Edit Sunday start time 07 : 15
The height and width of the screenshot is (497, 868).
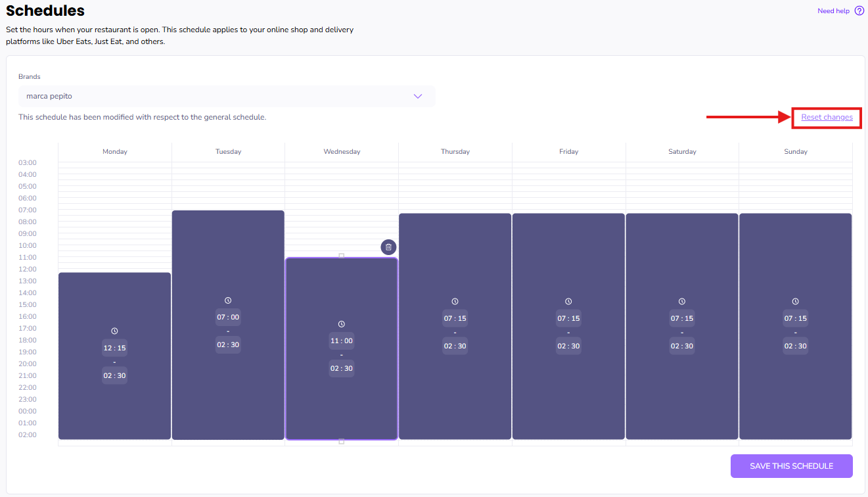point(795,318)
